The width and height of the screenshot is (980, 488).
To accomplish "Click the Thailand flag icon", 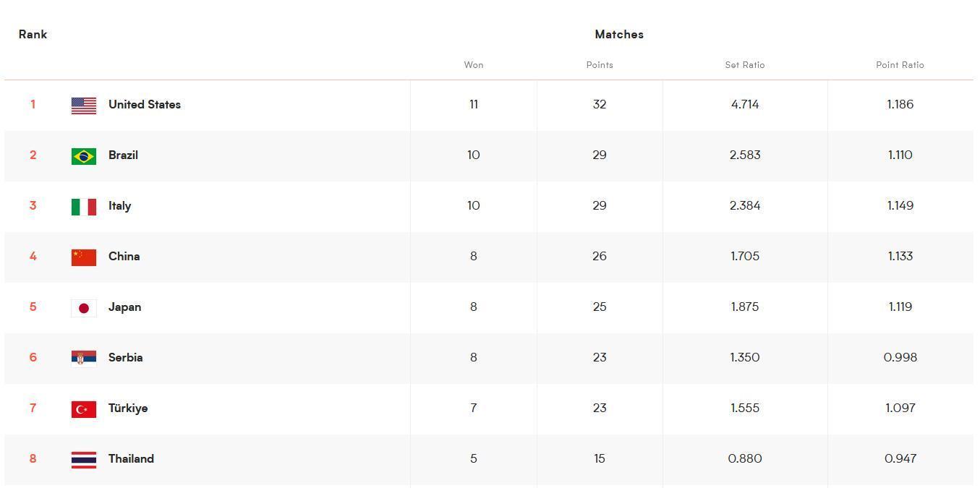I will click(x=84, y=460).
